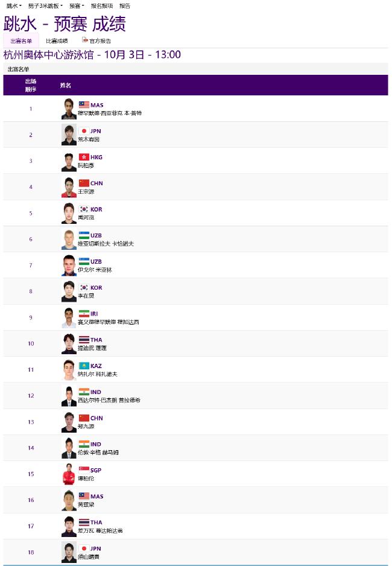Click the Iran flag icon

tap(84, 314)
